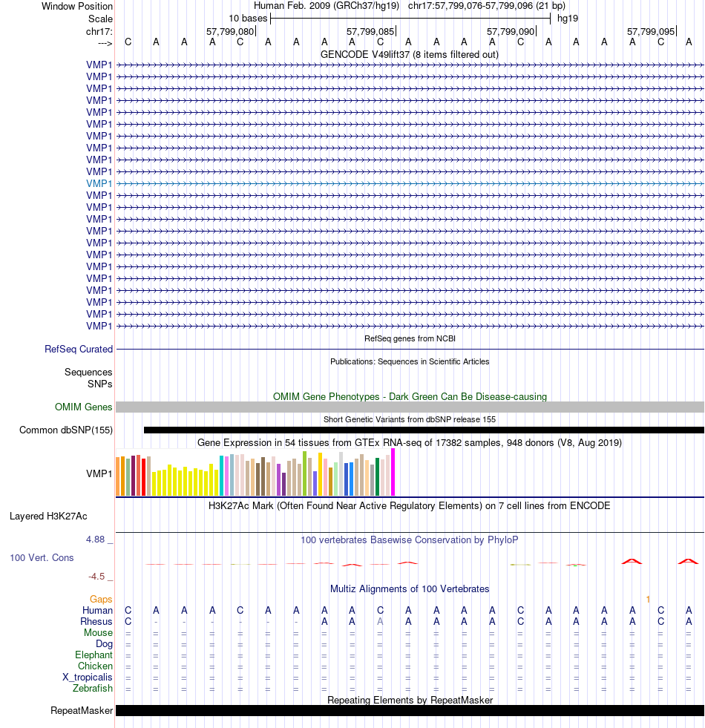Click the Mouse alignment row label

[99, 633]
